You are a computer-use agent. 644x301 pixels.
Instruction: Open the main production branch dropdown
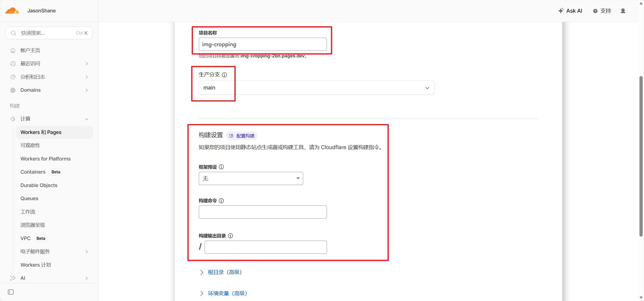pos(316,88)
